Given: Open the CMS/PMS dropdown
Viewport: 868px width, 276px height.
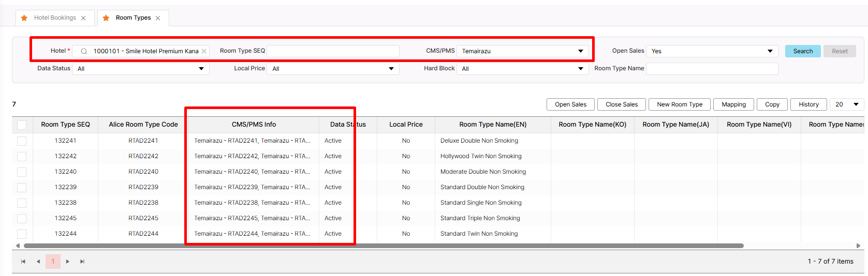Looking at the screenshot, I should [522, 51].
